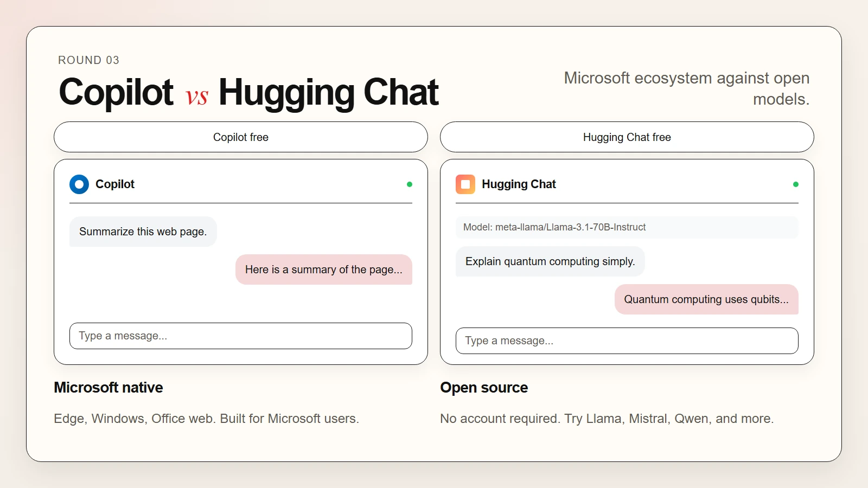Screen dimensions: 868x488
Task: Click the 'Here is a summary of the page...' reply
Action: (324, 269)
